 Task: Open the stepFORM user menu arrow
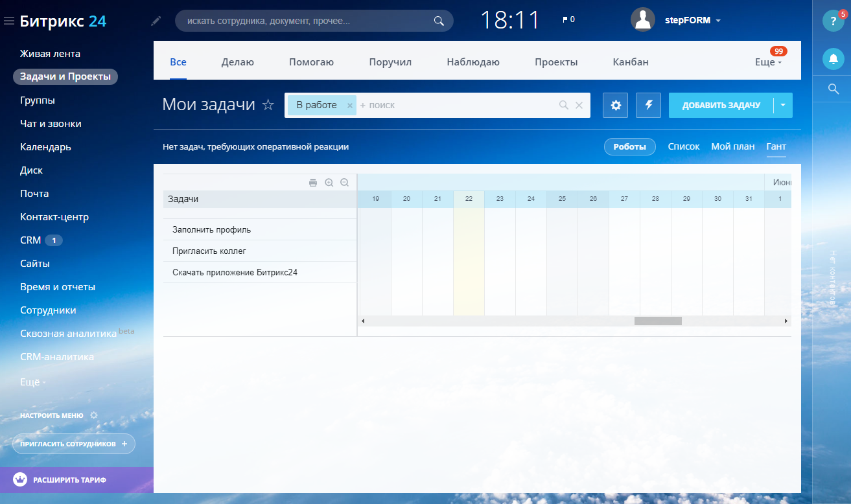[718, 21]
